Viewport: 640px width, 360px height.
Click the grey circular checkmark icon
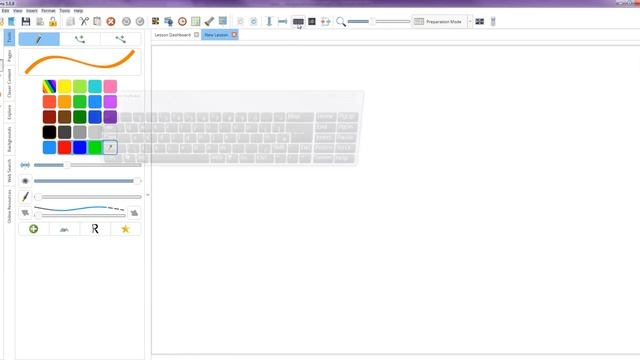(x=140, y=22)
